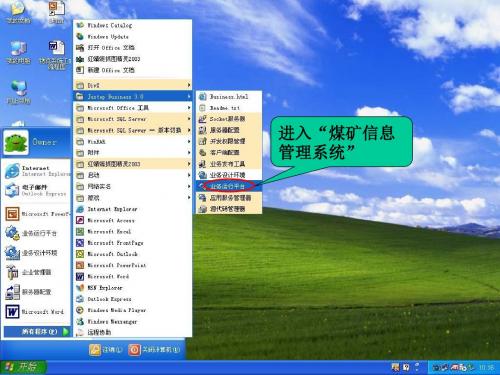Image resolution: width=500 pixels, height=375 pixels.
Task: Click the Log Off button
Action: (106, 349)
